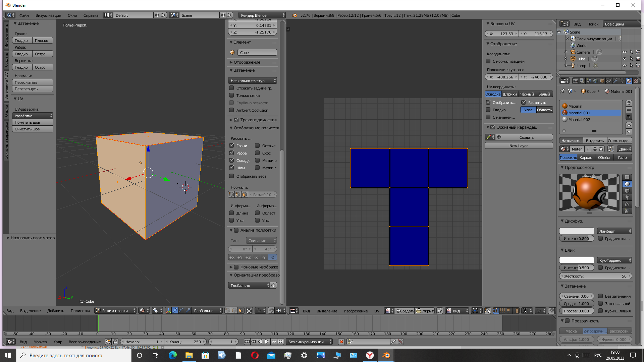Screen dimensions: 644x362
Task: Click the Назначить assign material button
Action: pyautogui.click(x=571, y=141)
